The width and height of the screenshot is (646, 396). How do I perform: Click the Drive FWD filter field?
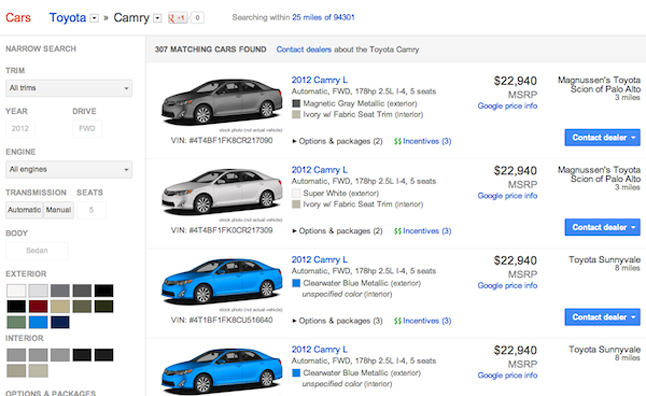[x=87, y=129]
